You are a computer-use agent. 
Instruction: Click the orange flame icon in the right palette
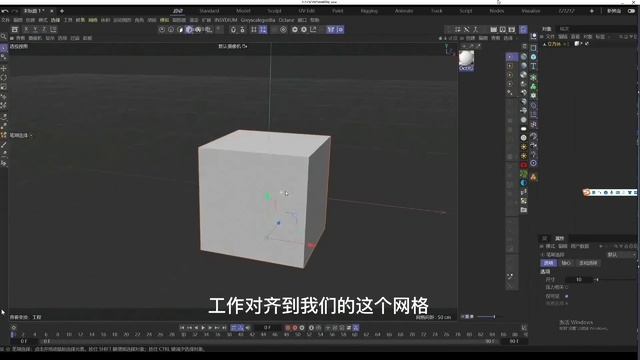(x=533, y=177)
